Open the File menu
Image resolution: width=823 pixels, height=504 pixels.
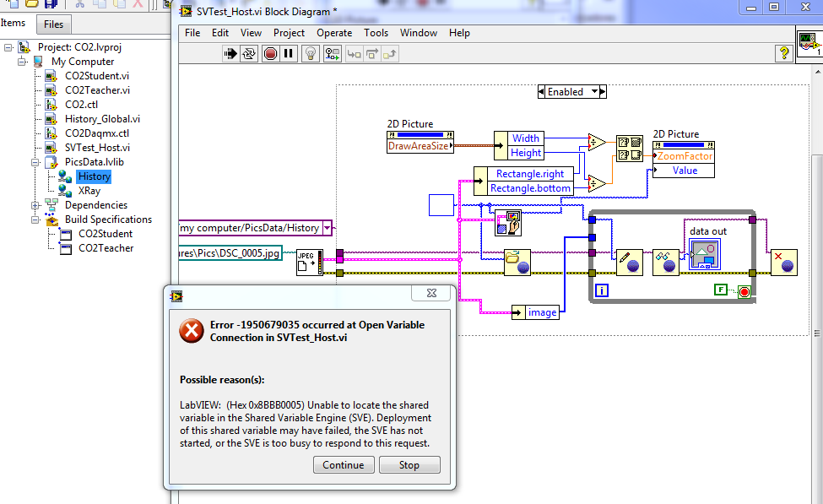pos(192,33)
